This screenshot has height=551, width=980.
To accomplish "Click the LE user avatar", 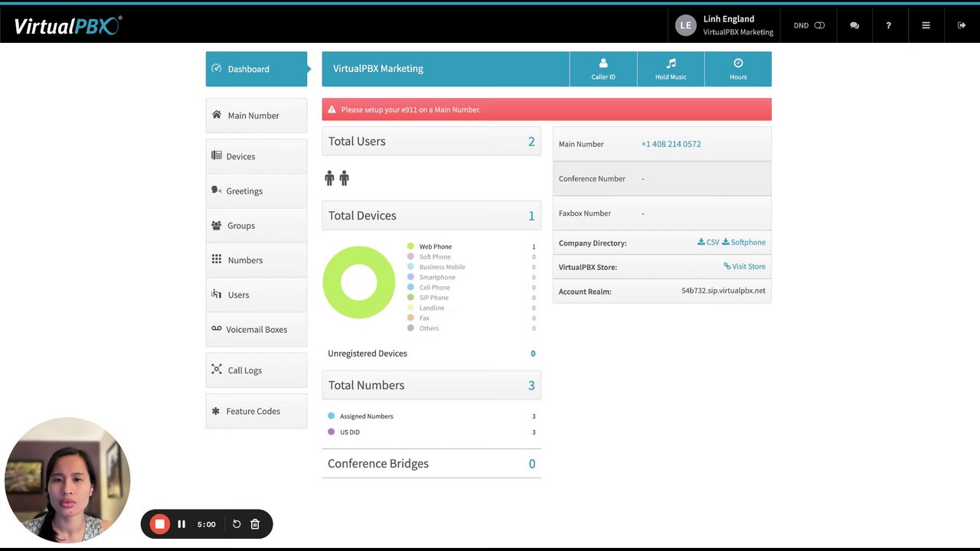I will [685, 25].
